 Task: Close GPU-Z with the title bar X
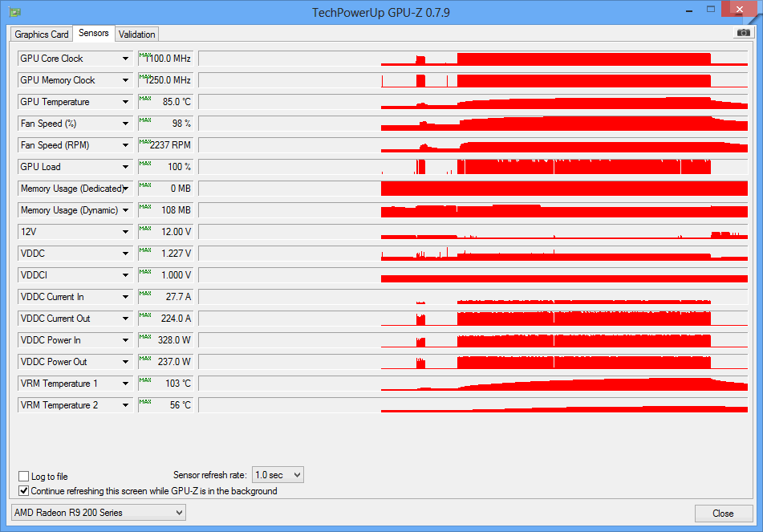(739, 10)
